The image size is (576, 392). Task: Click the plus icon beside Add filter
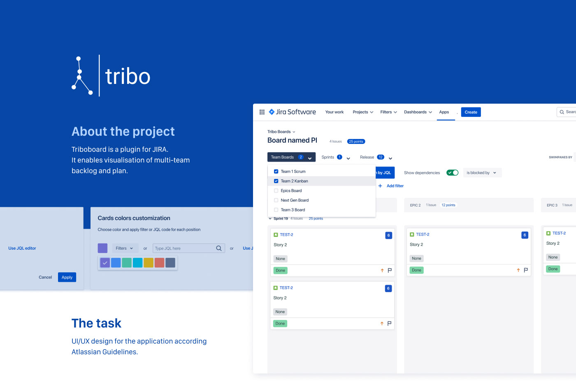[380, 186]
